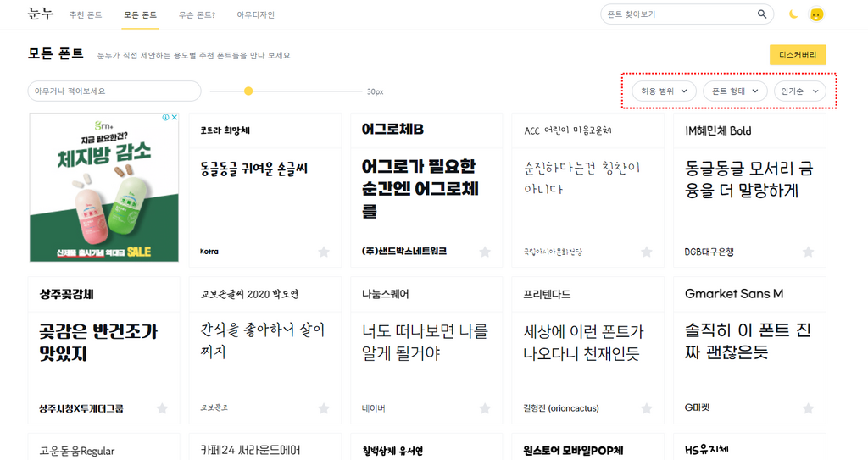Open the IM혜민체 Bold title
The height and width of the screenshot is (460, 868).
(718, 130)
